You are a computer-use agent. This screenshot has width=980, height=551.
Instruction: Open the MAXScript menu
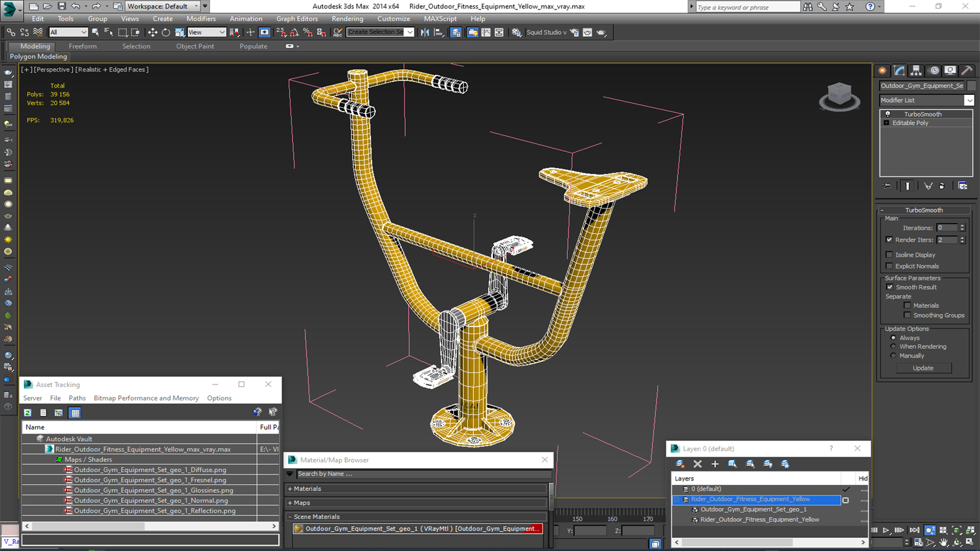pyautogui.click(x=440, y=19)
